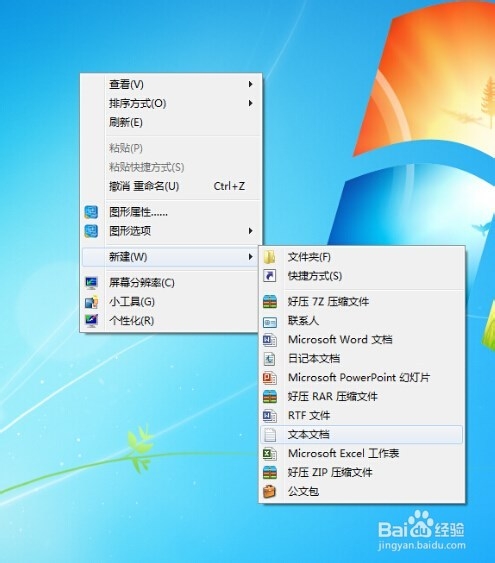Click the 小工具 gadgets icon

[91, 302]
